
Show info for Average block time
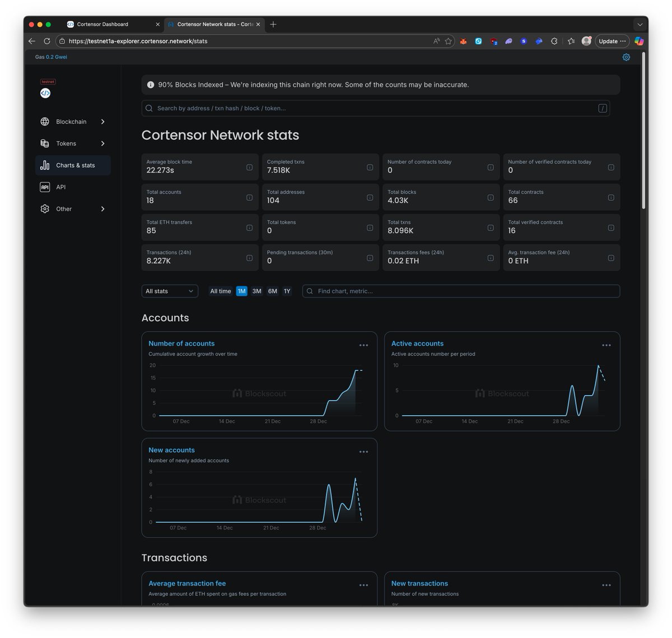point(249,167)
